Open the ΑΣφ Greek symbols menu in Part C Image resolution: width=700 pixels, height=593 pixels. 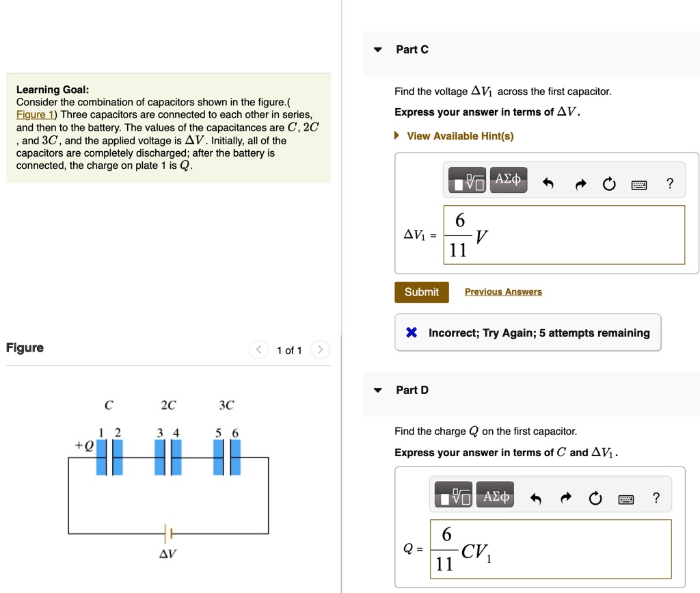[x=508, y=179]
